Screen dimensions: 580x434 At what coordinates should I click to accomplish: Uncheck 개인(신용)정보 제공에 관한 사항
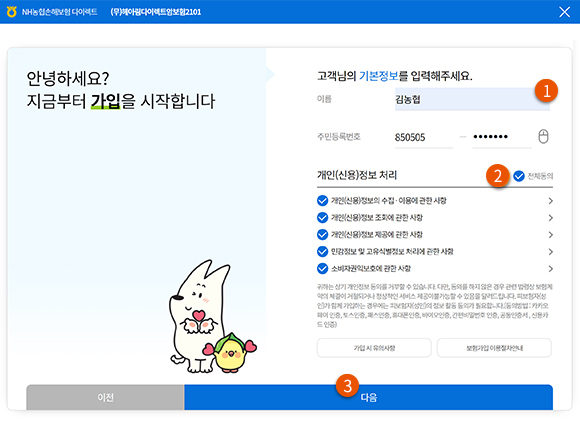[x=322, y=235]
